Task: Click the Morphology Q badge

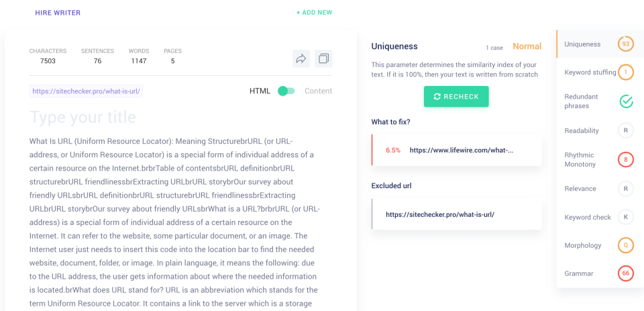Action: click(625, 245)
